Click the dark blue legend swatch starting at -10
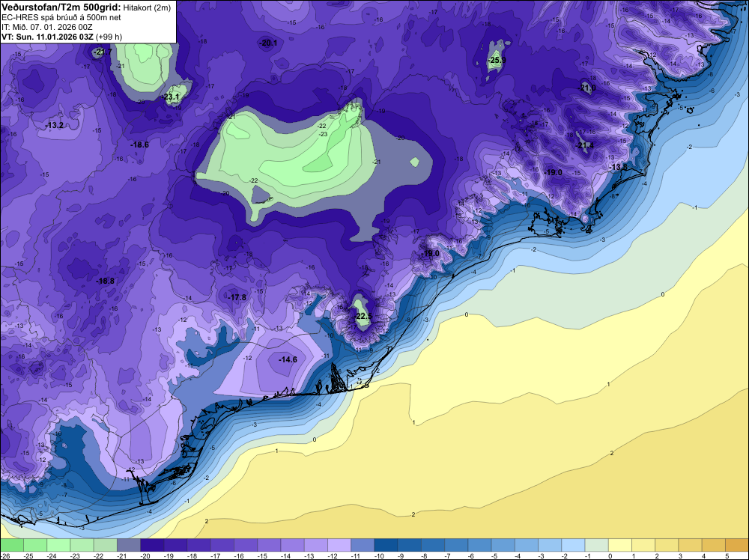Screen dimensions: 749x560 [x=386, y=545]
